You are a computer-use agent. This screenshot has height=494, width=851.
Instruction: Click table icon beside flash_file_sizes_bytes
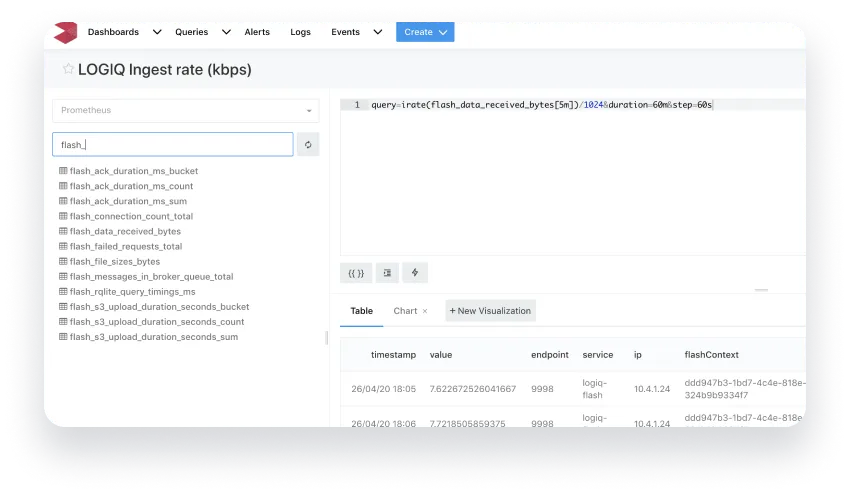click(63, 261)
